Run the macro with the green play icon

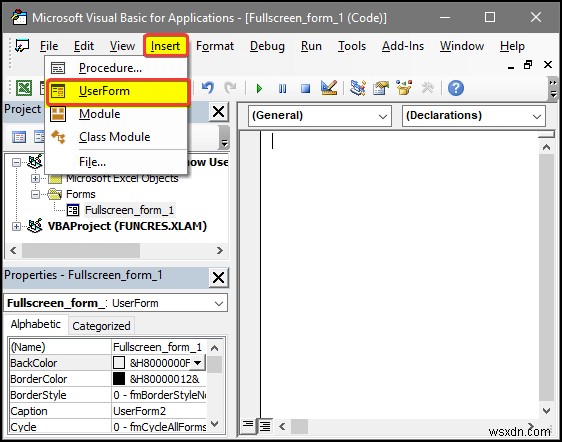pyautogui.click(x=259, y=88)
